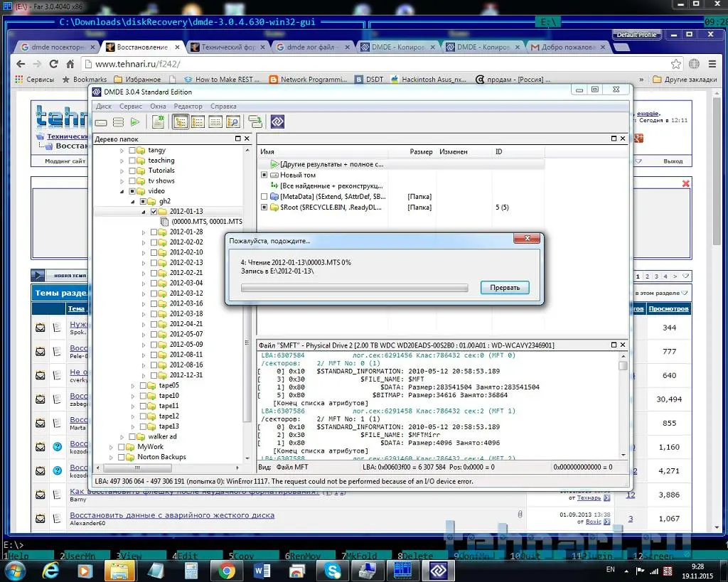Collapse the video folder in tree
The height and width of the screenshot is (582, 728).
click(122, 191)
